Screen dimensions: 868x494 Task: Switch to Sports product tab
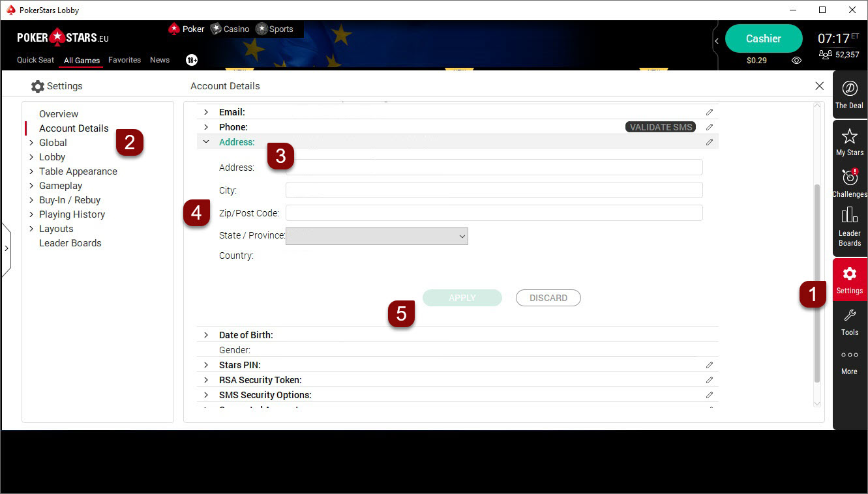tap(275, 29)
